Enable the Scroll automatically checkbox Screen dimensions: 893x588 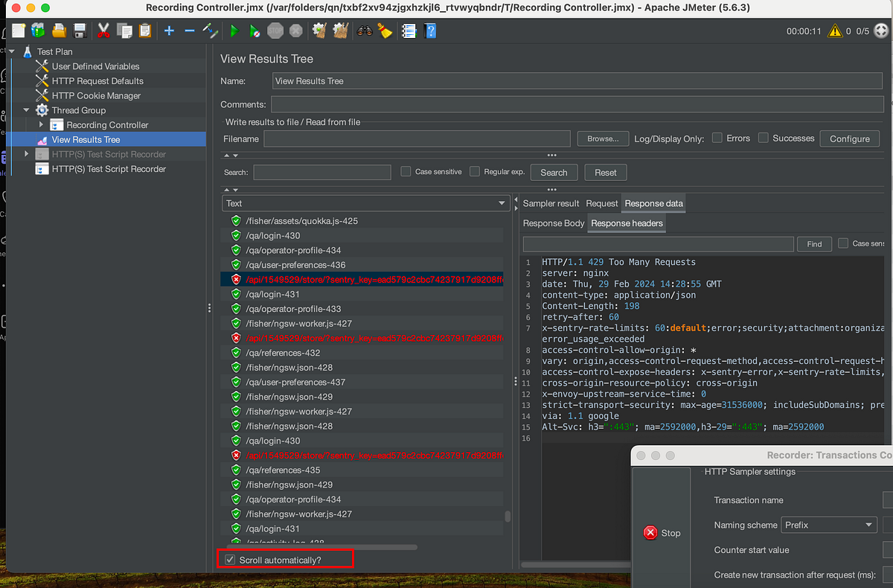(230, 558)
